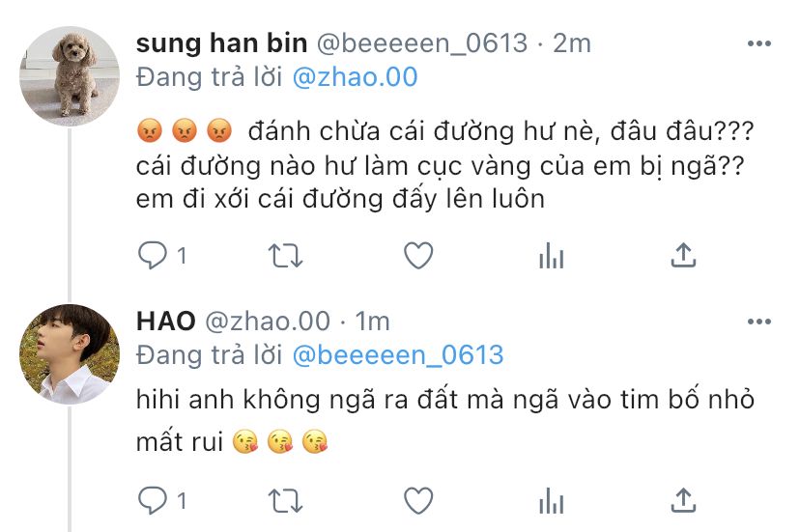800x532 pixels.
Task: Open the @beeeeen_0613 mention link
Action: click(x=398, y=355)
